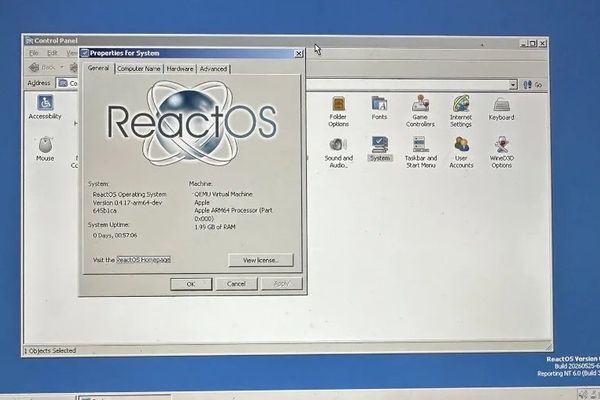Switch to the General tab
Screen dimensions: 600x400
click(x=98, y=68)
